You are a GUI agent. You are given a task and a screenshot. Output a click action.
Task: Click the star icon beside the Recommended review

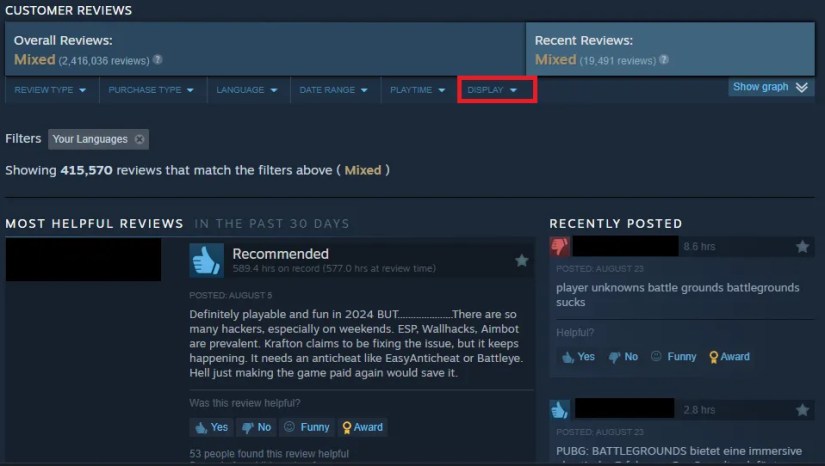coord(521,260)
